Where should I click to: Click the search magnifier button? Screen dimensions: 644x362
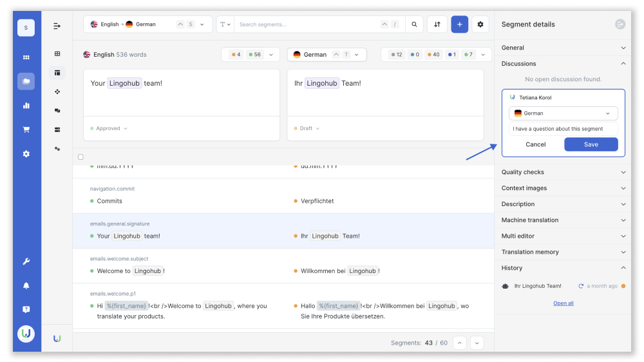point(414,24)
